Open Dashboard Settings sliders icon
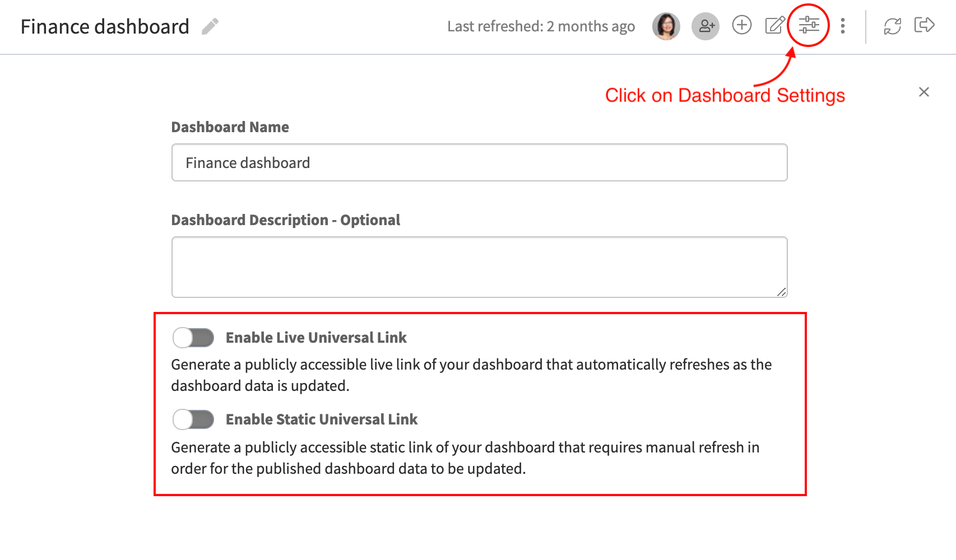This screenshot has width=956, height=560. click(809, 25)
